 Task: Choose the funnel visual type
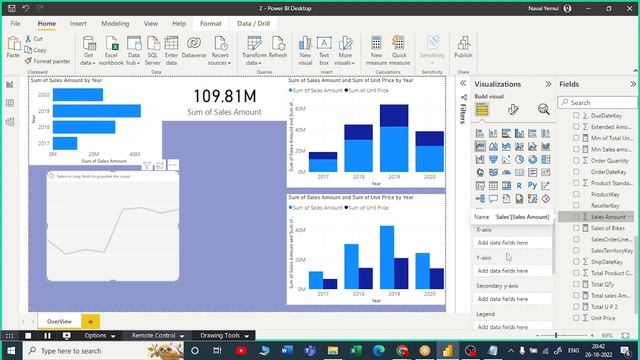click(x=493, y=159)
